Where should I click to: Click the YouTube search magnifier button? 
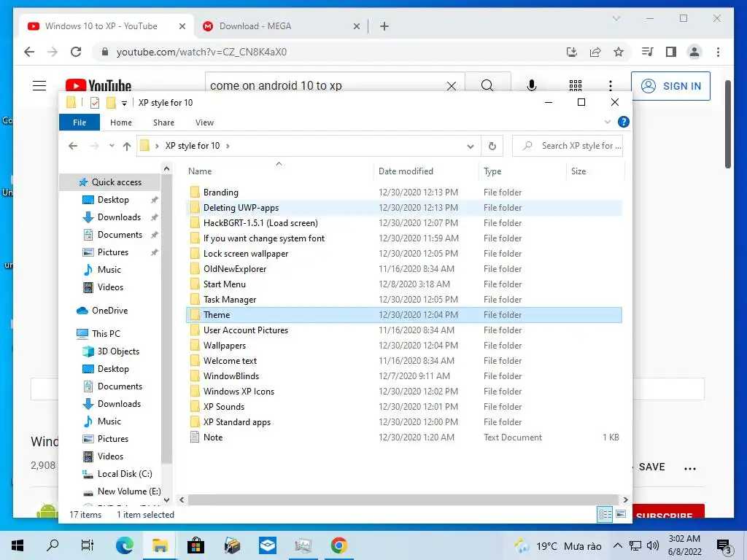[x=487, y=86]
